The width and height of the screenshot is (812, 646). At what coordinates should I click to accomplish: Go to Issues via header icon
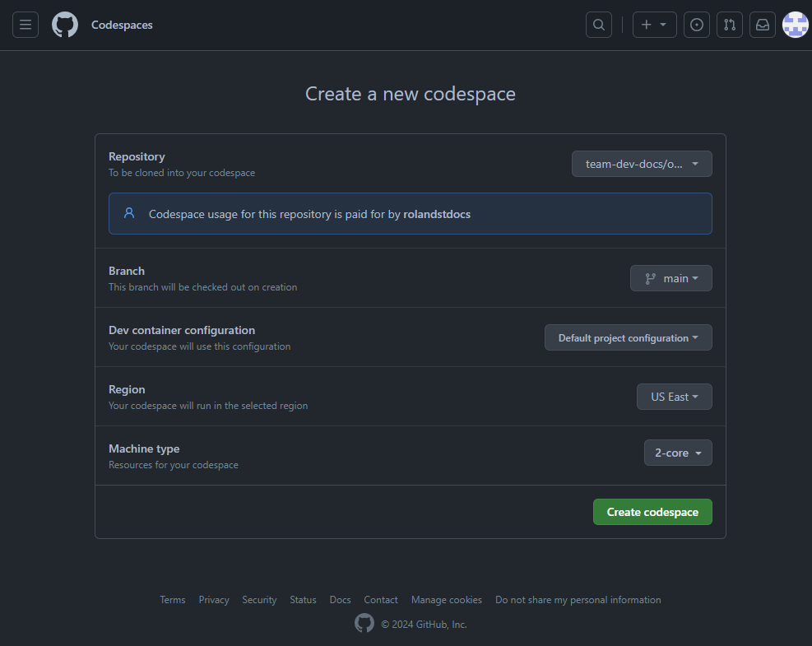click(x=697, y=25)
